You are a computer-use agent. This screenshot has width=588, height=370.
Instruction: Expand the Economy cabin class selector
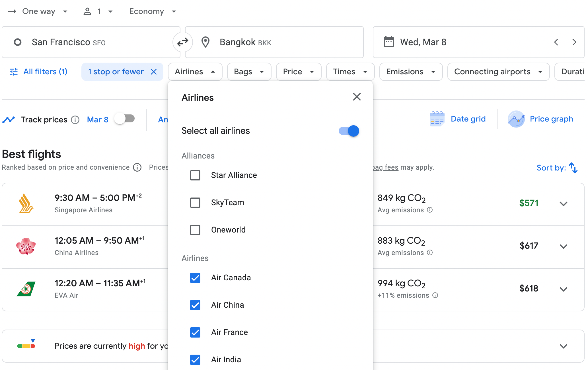pyautogui.click(x=153, y=11)
